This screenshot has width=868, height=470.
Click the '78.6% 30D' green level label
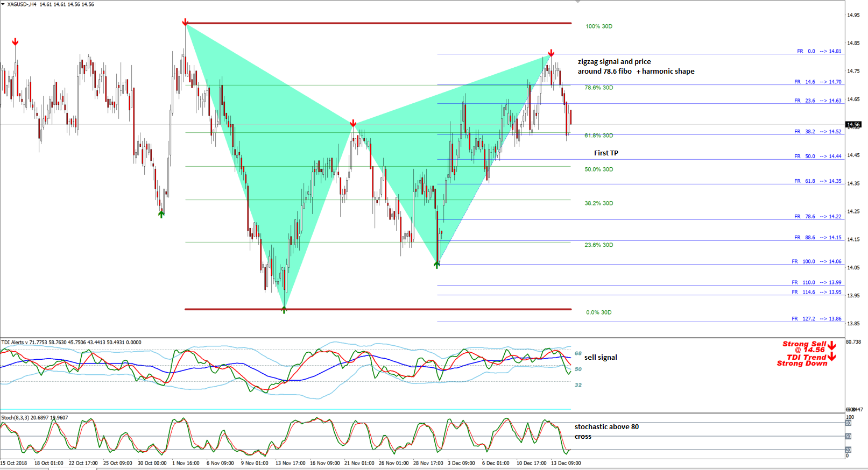[x=599, y=88]
